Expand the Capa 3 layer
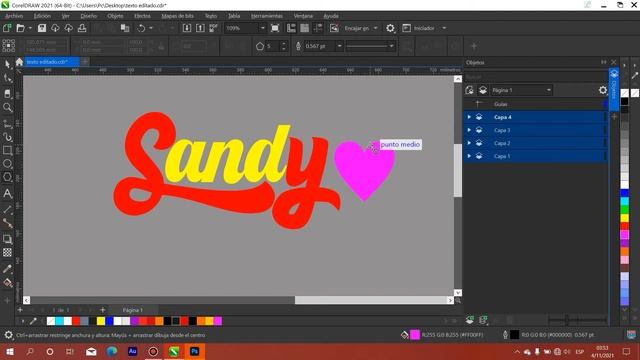 tap(469, 130)
